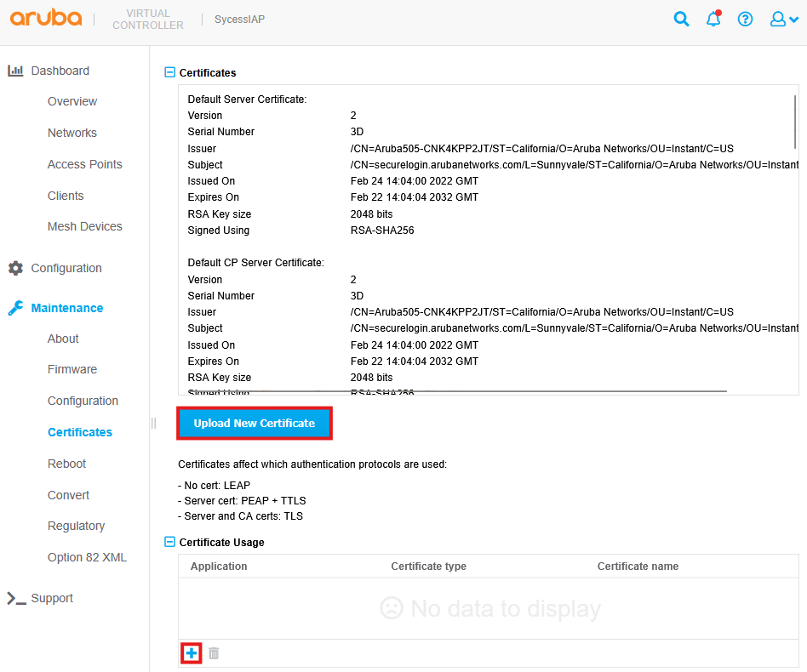Viewport: 807px width, 672px height.
Task: Click the Support terminal icon
Action: (x=15, y=598)
